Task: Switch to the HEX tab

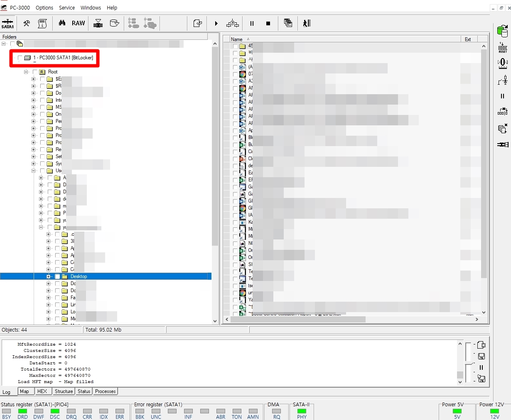Action: click(42, 391)
